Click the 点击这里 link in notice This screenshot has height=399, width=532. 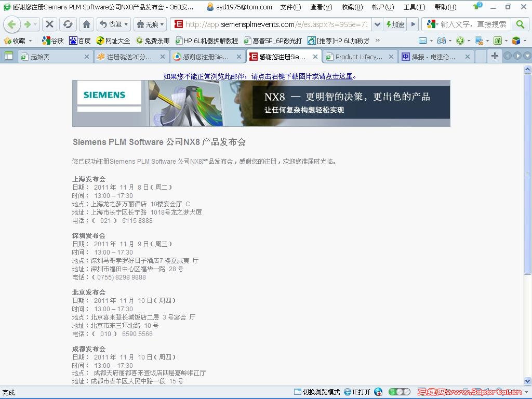click(339, 76)
